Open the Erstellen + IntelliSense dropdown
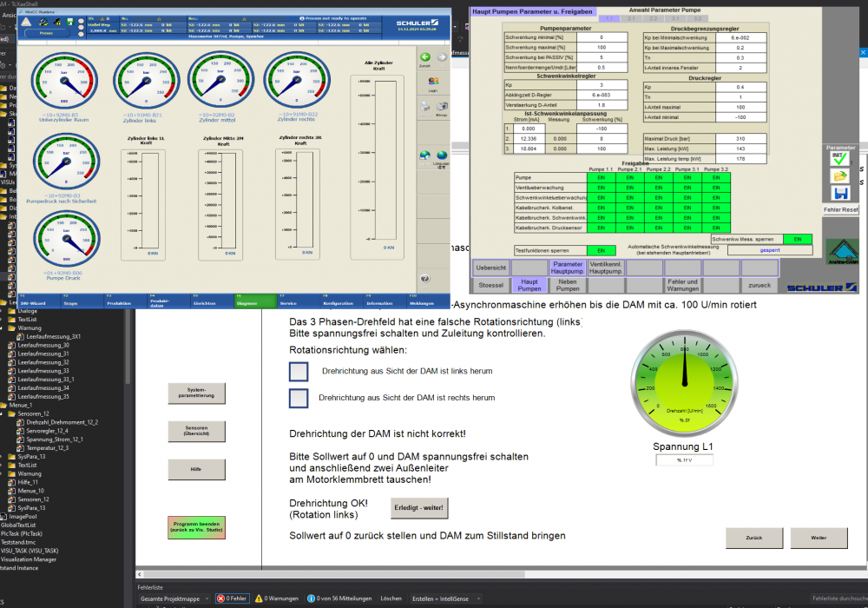Screen dimensions: 868x608 tap(448, 598)
